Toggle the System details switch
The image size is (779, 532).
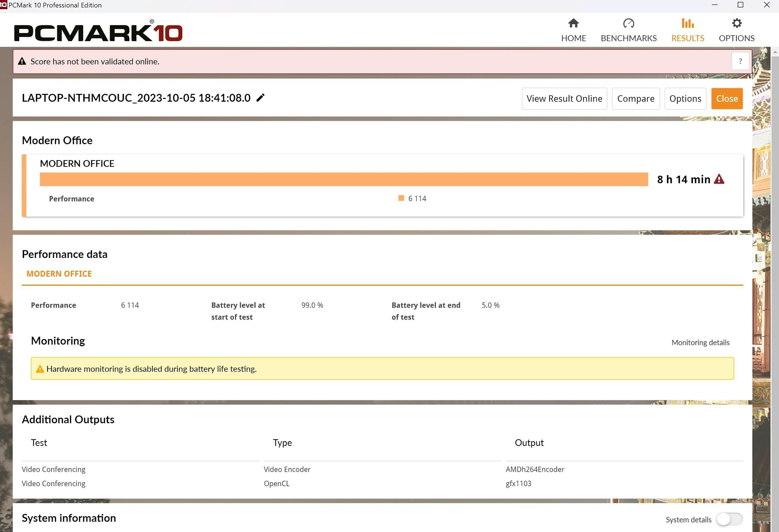(729, 519)
